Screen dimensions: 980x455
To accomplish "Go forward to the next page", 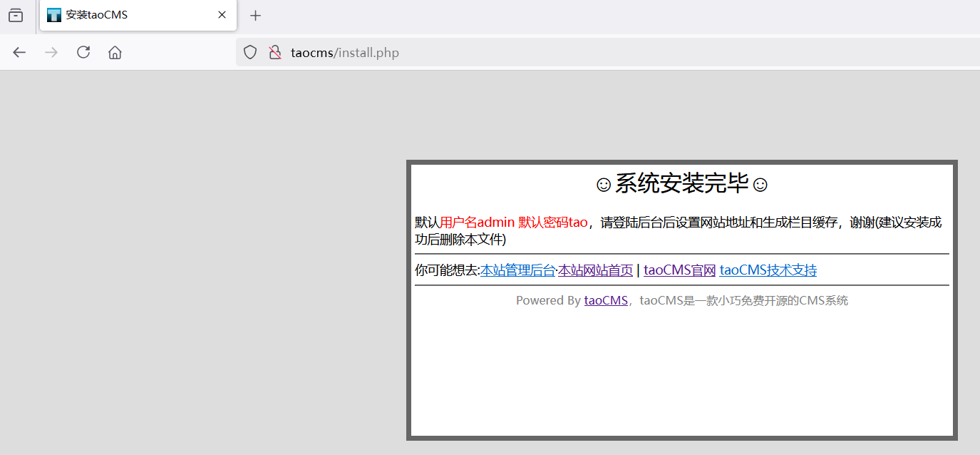I will [x=51, y=52].
